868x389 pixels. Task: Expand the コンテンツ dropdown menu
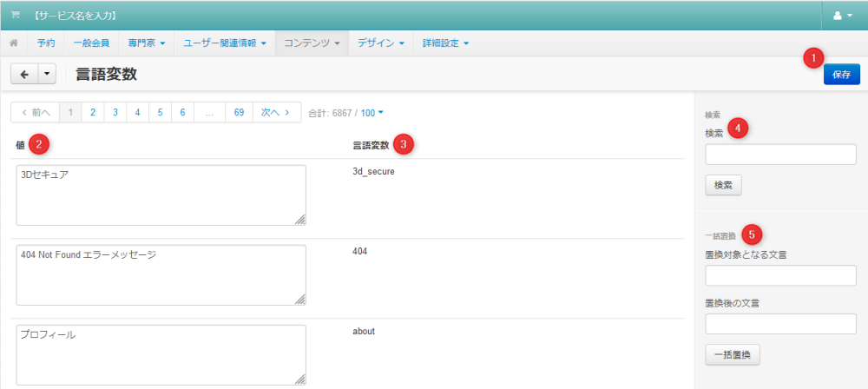click(x=312, y=43)
